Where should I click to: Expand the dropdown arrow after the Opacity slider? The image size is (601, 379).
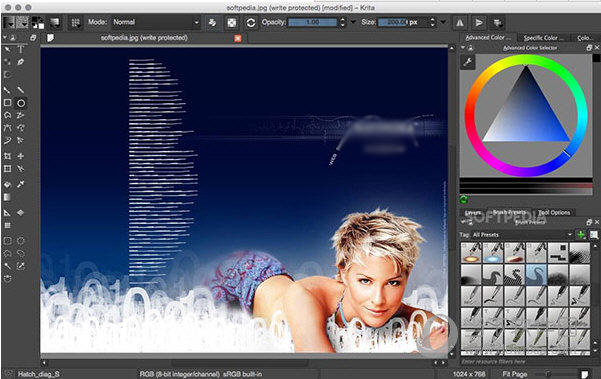click(x=353, y=22)
